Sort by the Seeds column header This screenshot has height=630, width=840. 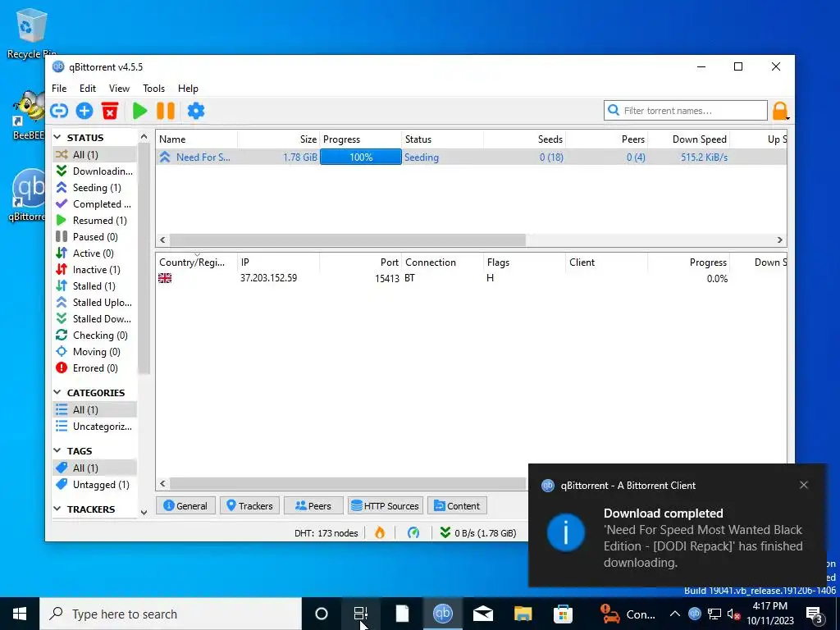pyautogui.click(x=524, y=139)
